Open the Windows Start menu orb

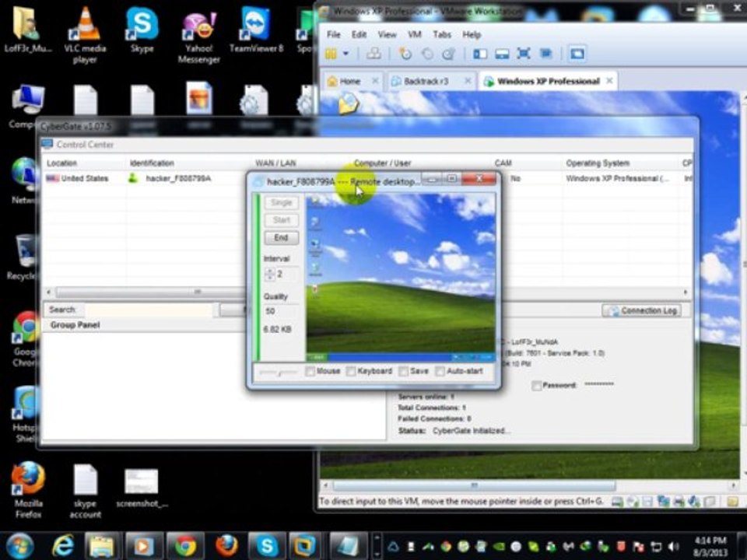click(19, 546)
